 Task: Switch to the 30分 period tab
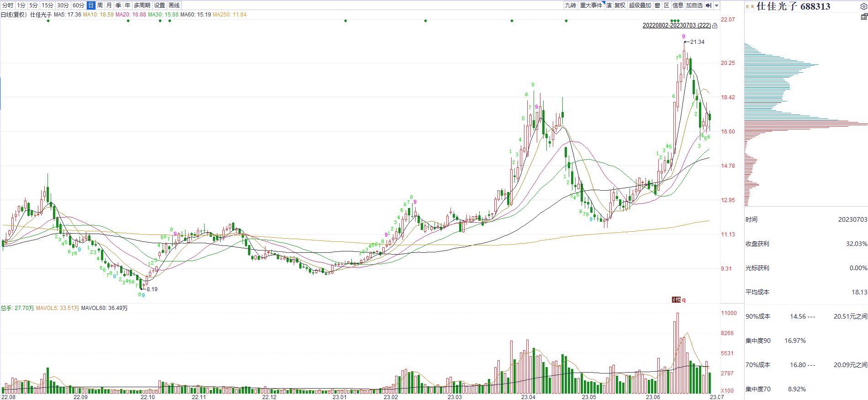tap(63, 5)
